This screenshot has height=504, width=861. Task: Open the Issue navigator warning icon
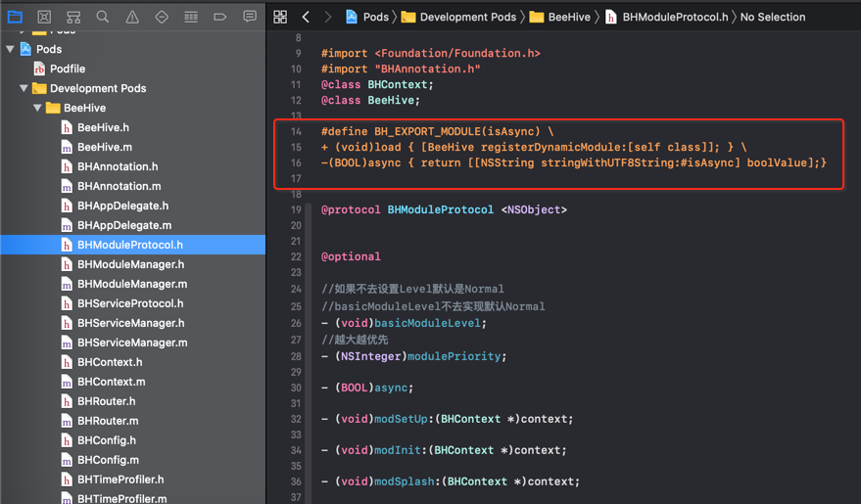click(132, 17)
